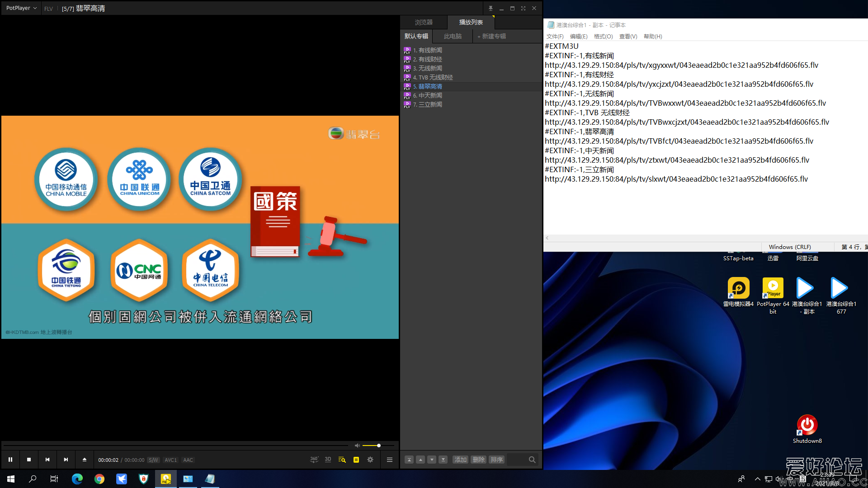Toggle 3D video mode
Screen dimensions: 868x488
pos(328,460)
